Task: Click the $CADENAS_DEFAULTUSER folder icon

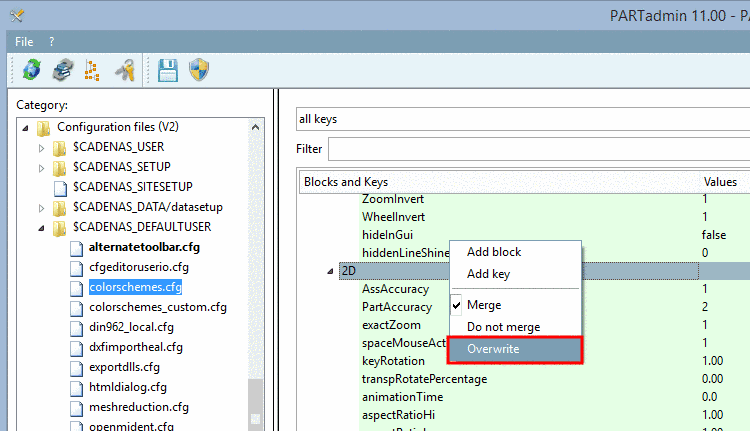Action: [x=59, y=228]
